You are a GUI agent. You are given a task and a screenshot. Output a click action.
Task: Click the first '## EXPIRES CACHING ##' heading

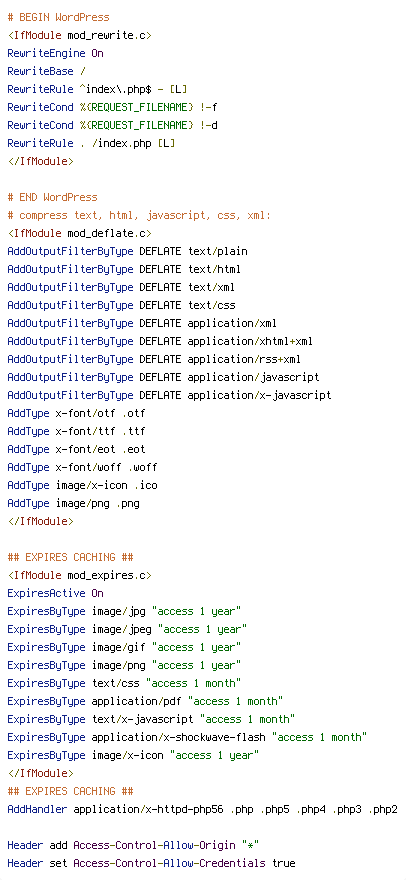coord(70,557)
